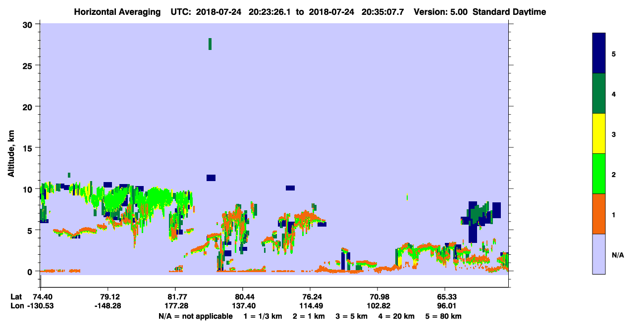Click the colorbar label 2
Viewport: 644px width, 330px height.
coord(614,174)
